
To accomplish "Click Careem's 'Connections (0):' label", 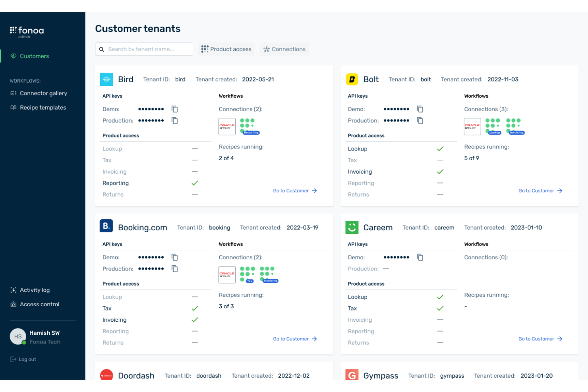I will point(486,257).
